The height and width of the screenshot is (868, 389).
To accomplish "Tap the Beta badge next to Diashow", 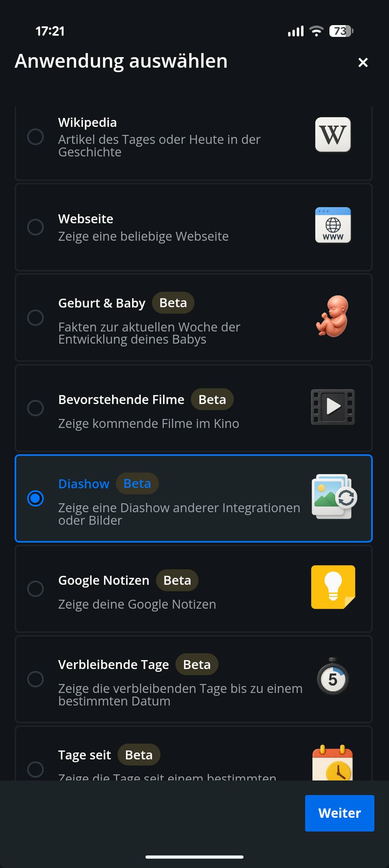I will pyautogui.click(x=137, y=483).
